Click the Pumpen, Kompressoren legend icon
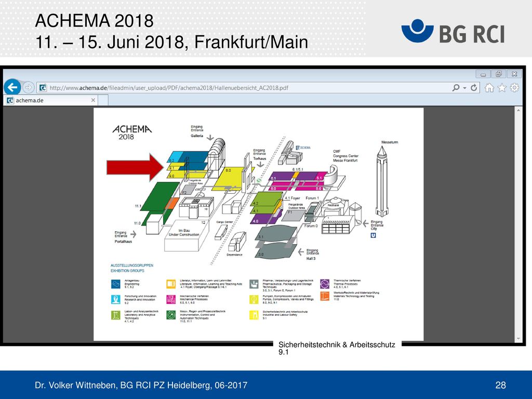532x399 pixels. tap(254, 299)
